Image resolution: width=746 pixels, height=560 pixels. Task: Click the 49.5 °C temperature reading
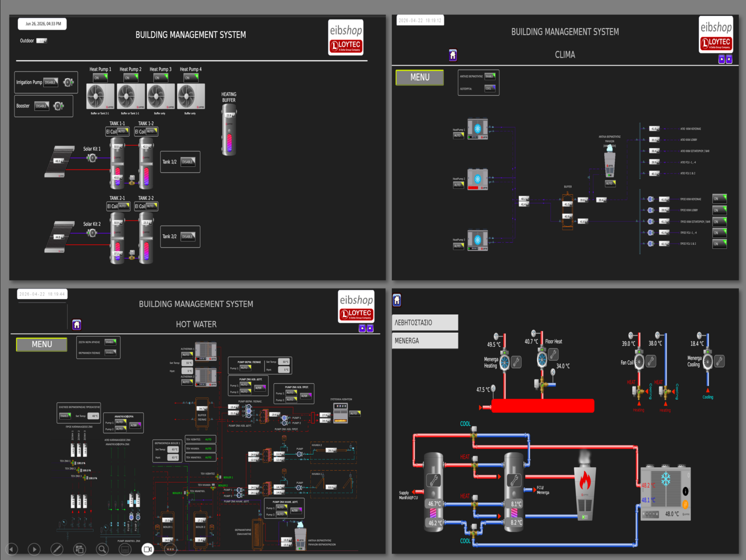coord(494,344)
